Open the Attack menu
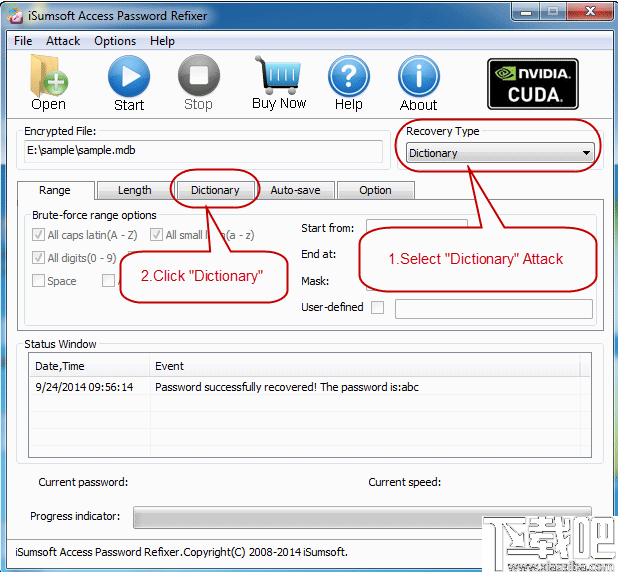This screenshot has width=618, height=572. 63,41
